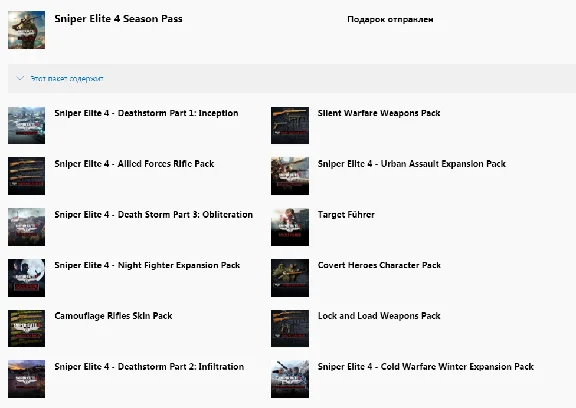
Task: Select Deathstorm Part 2: Infiltration title
Action: pos(149,367)
